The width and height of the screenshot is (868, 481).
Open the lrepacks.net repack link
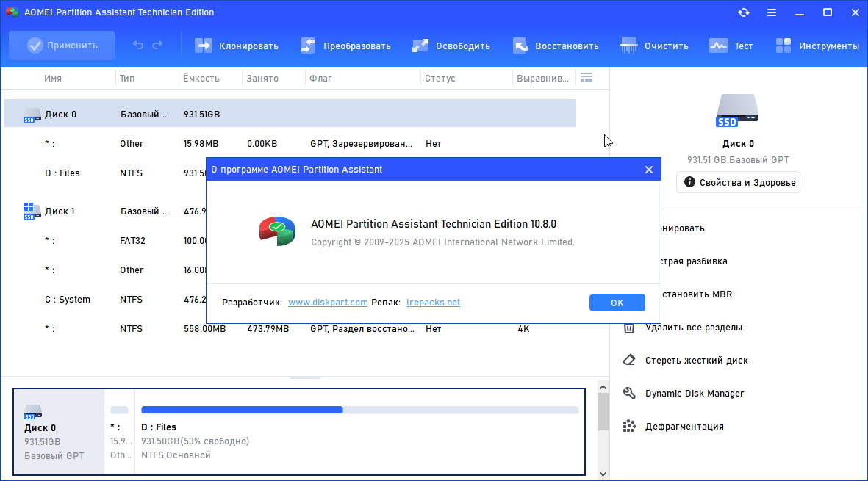pos(433,303)
